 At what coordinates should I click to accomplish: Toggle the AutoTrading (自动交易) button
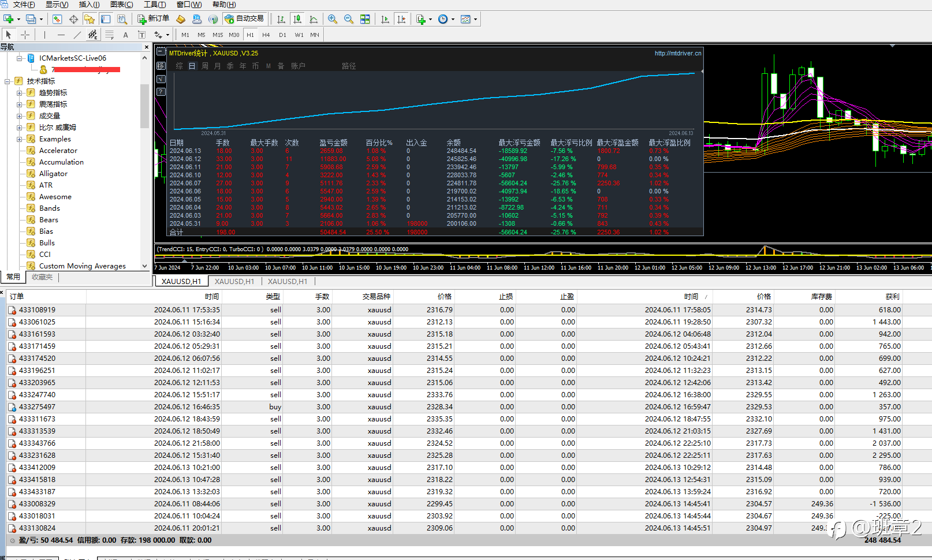(244, 19)
